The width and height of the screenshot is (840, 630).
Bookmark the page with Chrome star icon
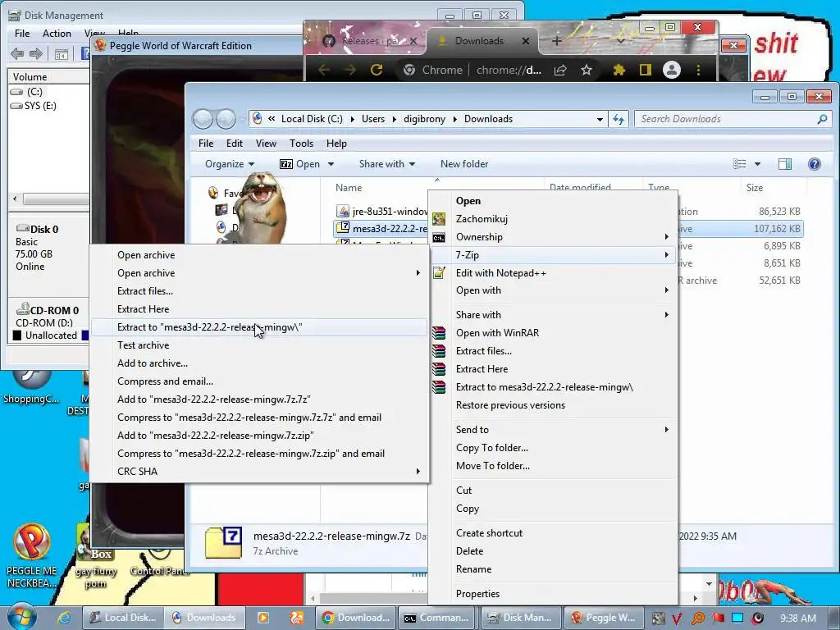587,70
